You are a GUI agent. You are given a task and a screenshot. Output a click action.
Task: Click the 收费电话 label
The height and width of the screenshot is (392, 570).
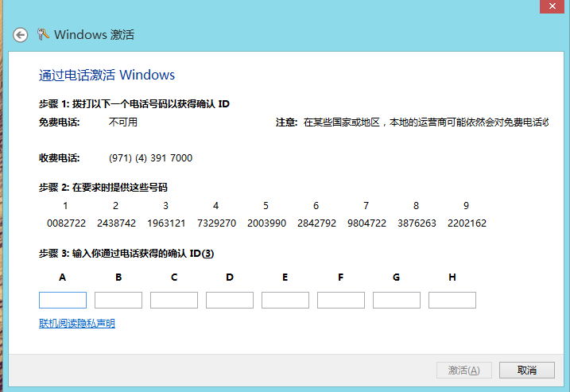(60, 158)
